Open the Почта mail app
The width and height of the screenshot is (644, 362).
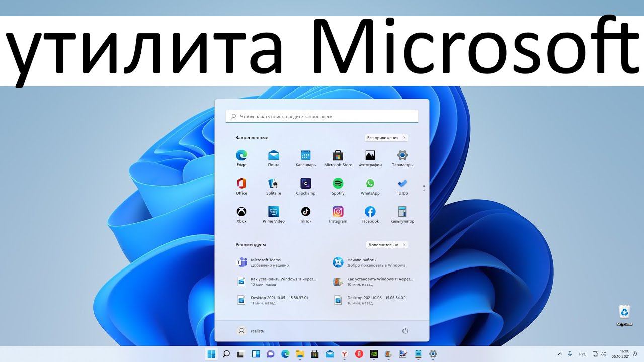click(274, 158)
